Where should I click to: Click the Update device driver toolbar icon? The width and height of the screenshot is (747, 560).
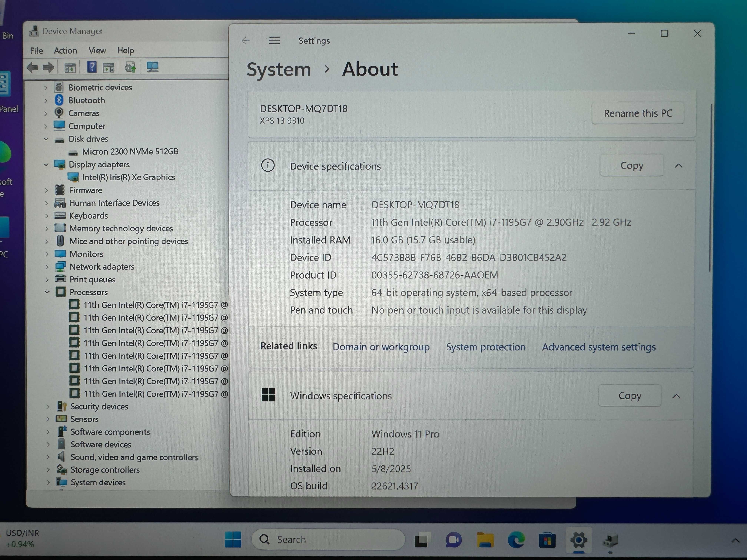coord(130,67)
